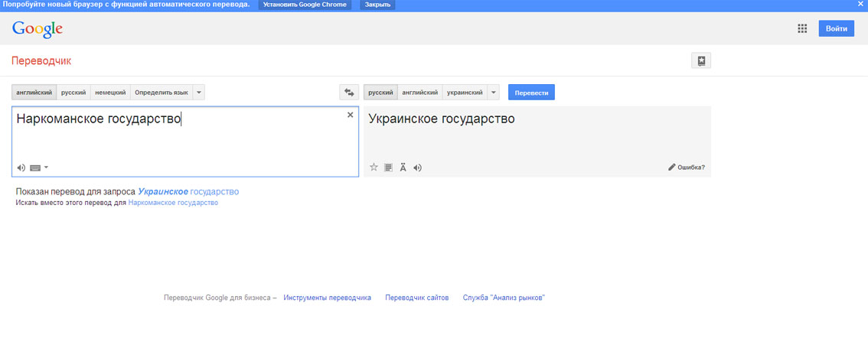Click the Наркоманское государство search-instead link
Viewport: 868px width, 358px height.
click(x=173, y=203)
